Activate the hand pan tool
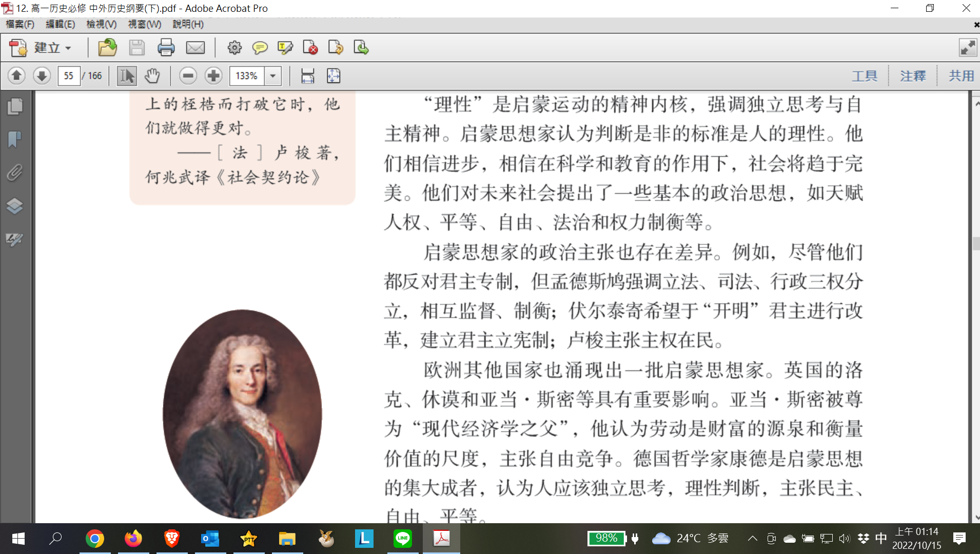The image size is (980, 554). click(152, 76)
